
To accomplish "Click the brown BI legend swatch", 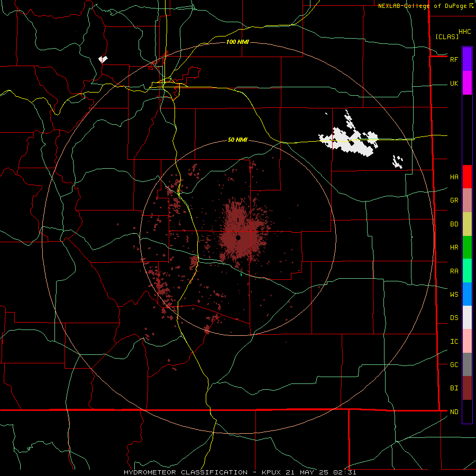I will (x=467, y=388).
